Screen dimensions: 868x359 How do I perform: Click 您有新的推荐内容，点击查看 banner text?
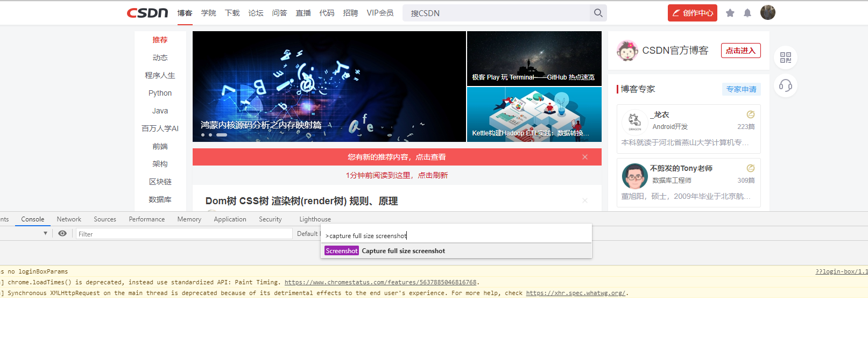(x=397, y=157)
